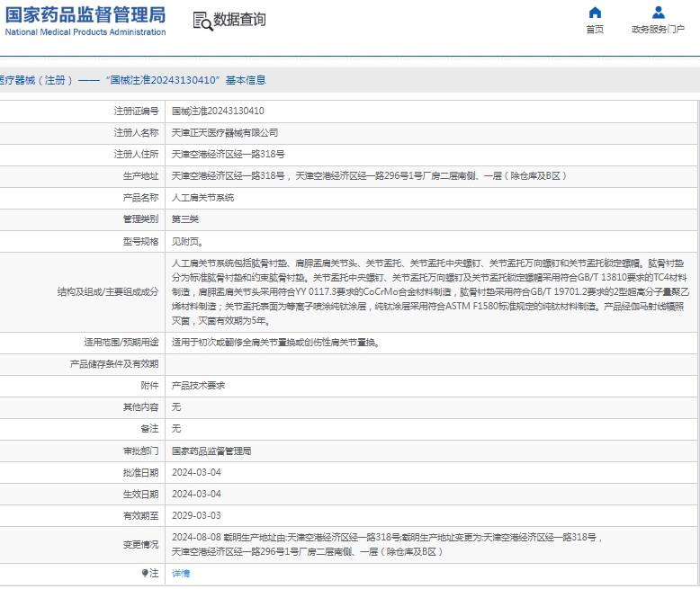Image resolution: width=700 pixels, height=589 pixels.
Task: Click 其他内容 row value 无
Action: coord(176,407)
